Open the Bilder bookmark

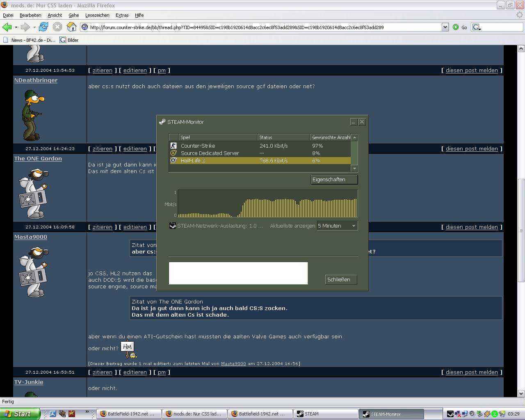pos(69,40)
